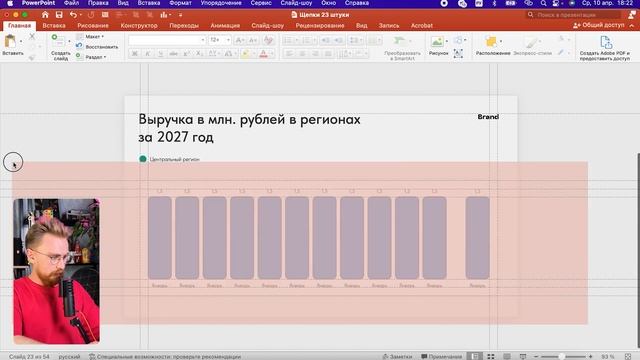The image size is (640, 360).
Task: Switch to slide sorter view icon
Action: click(x=491, y=356)
